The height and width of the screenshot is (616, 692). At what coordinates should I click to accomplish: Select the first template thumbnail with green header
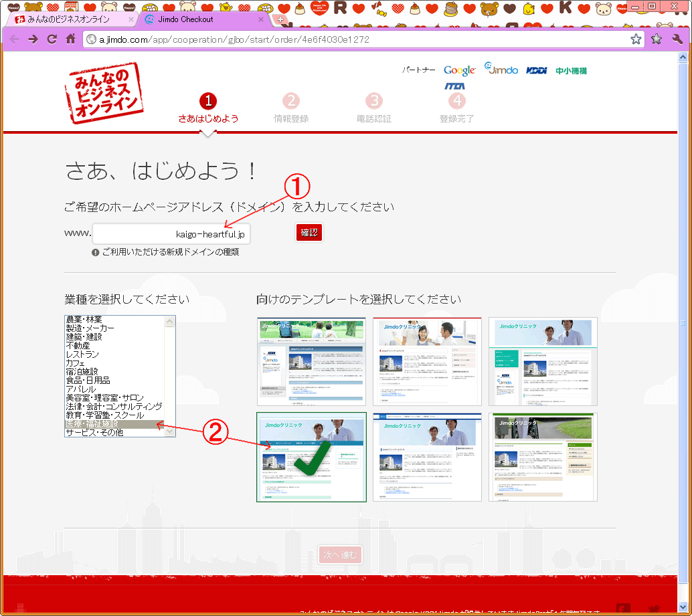[x=311, y=362]
